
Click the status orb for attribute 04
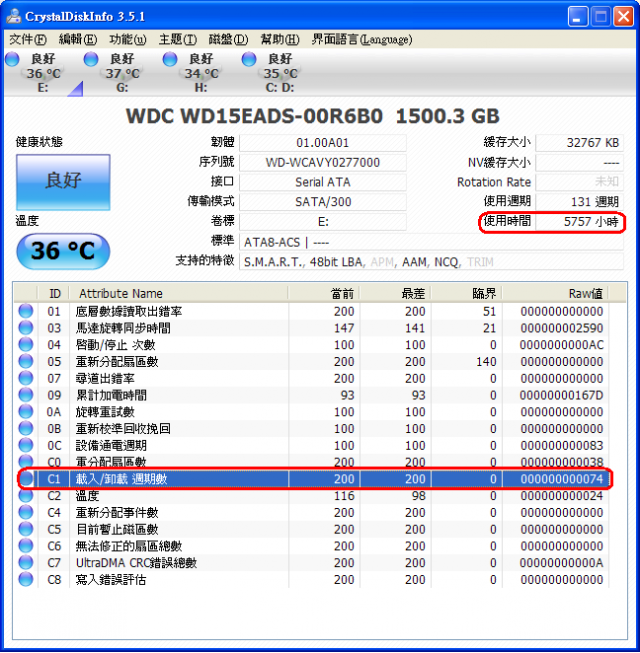coord(26,345)
